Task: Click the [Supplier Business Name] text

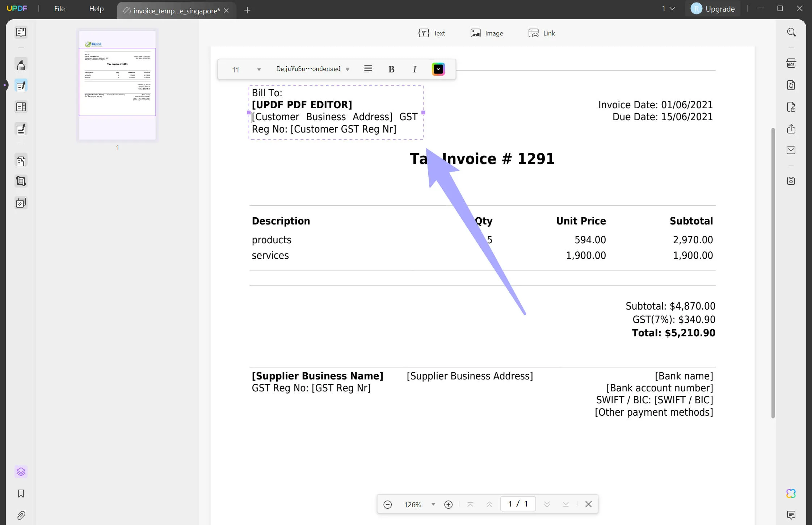Action: coord(317,376)
